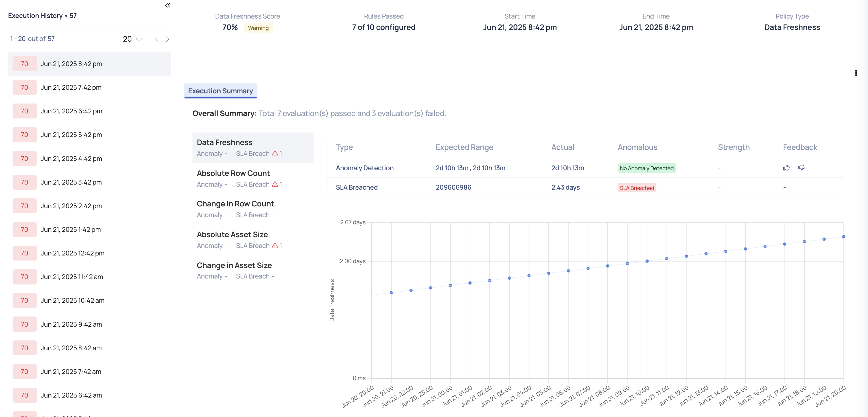The image size is (868, 417).
Task: Give thumbs down feedback on Anomaly Detection
Action: 802,168
